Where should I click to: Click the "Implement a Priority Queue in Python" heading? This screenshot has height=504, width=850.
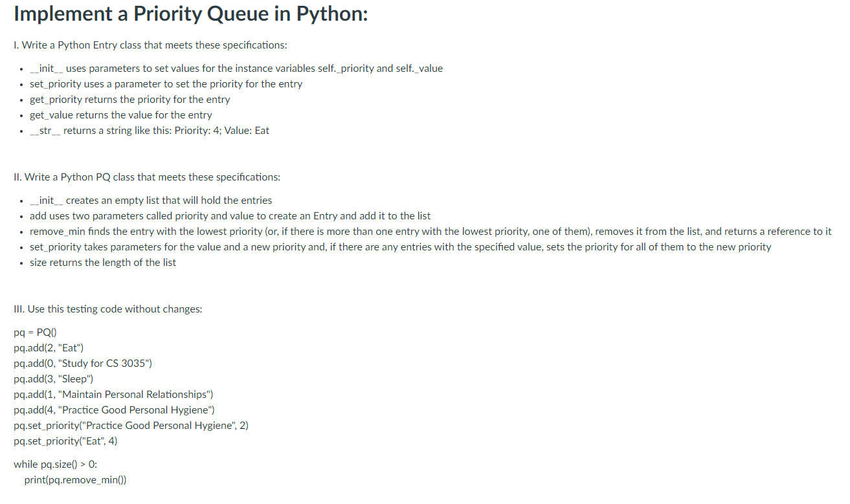point(190,15)
